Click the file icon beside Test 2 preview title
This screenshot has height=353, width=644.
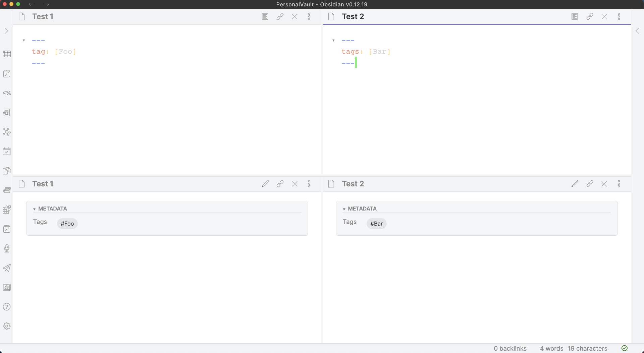coord(331,184)
